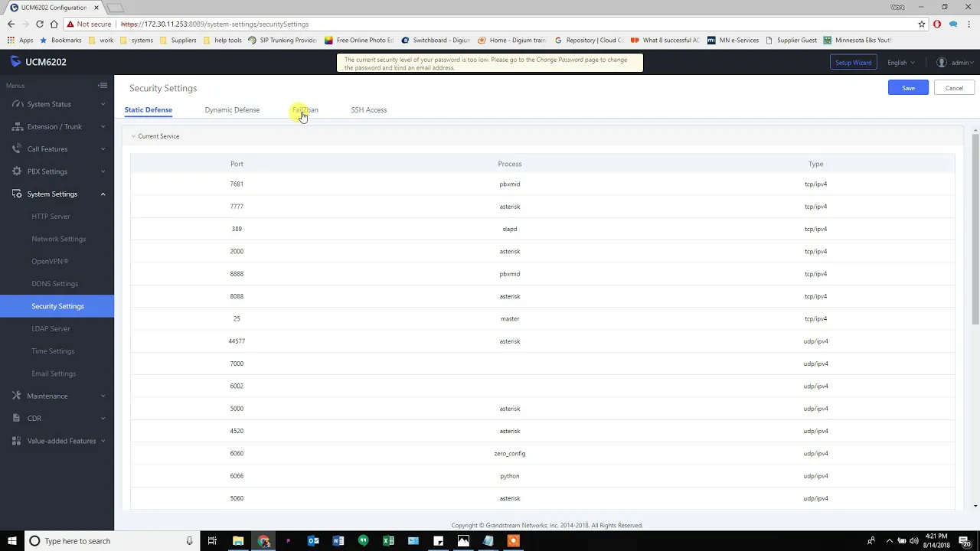Open Time Settings in the sidebar
The width and height of the screenshot is (980, 551).
tap(53, 351)
